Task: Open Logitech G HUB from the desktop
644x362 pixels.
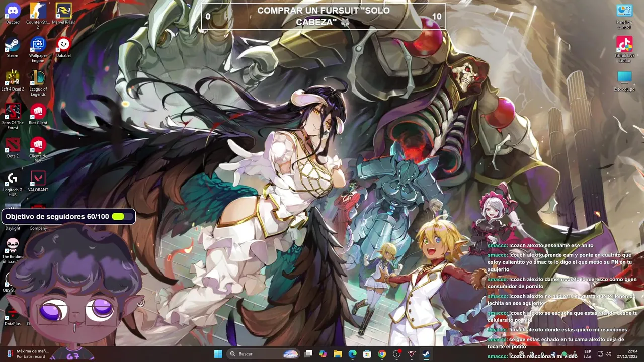Action: point(13,184)
